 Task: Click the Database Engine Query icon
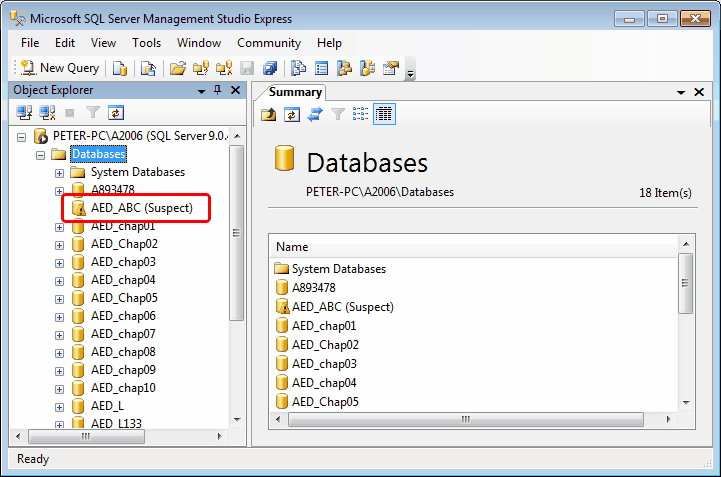tap(120, 69)
